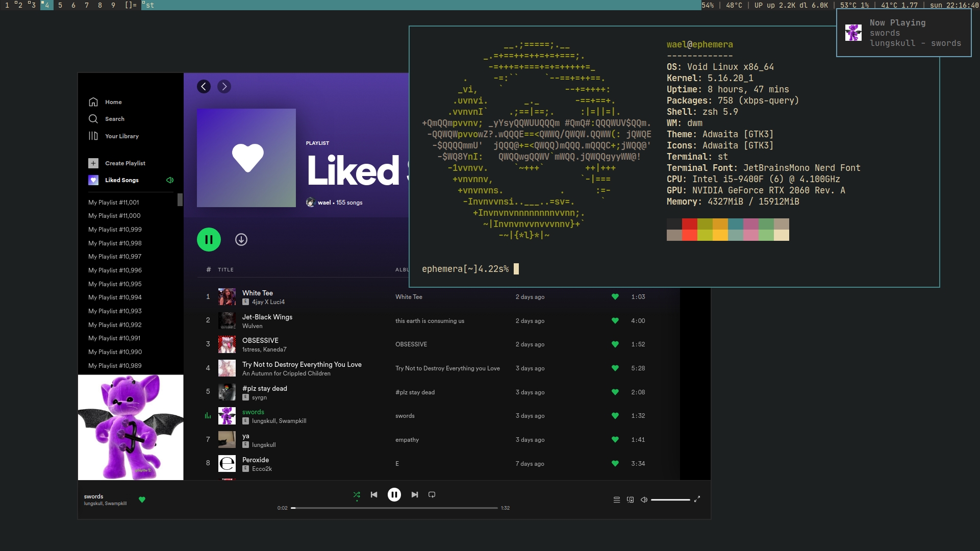This screenshot has width=980, height=551.
Task: Unlike Try Not to Destroy Everything You Love
Action: 615,368
